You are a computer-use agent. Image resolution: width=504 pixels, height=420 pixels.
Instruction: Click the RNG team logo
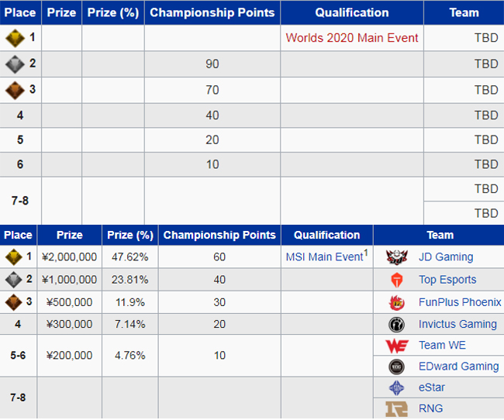(x=397, y=409)
